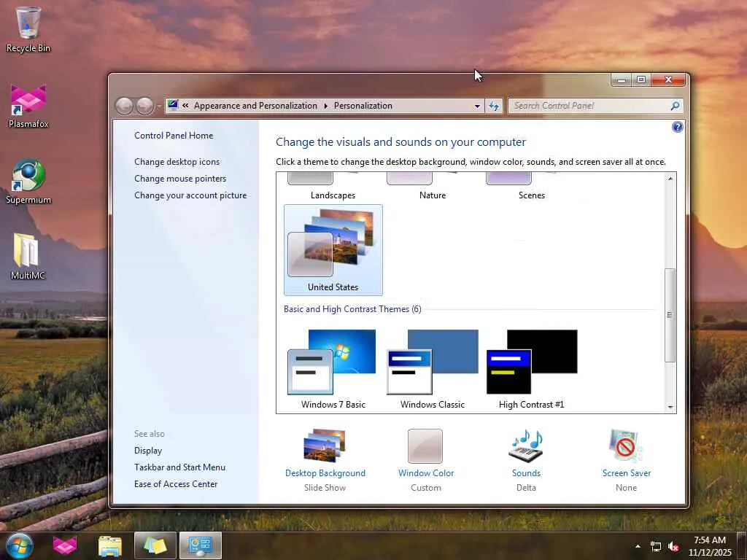Open the Display link under See also

pos(147,450)
